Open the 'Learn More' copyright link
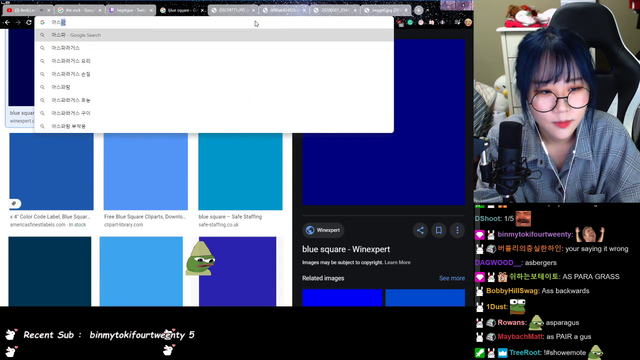This screenshot has height=360, width=640. (398, 262)
